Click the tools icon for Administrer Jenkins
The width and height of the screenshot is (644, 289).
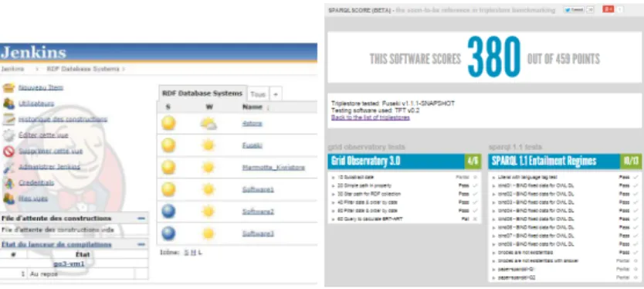point(8,167)
